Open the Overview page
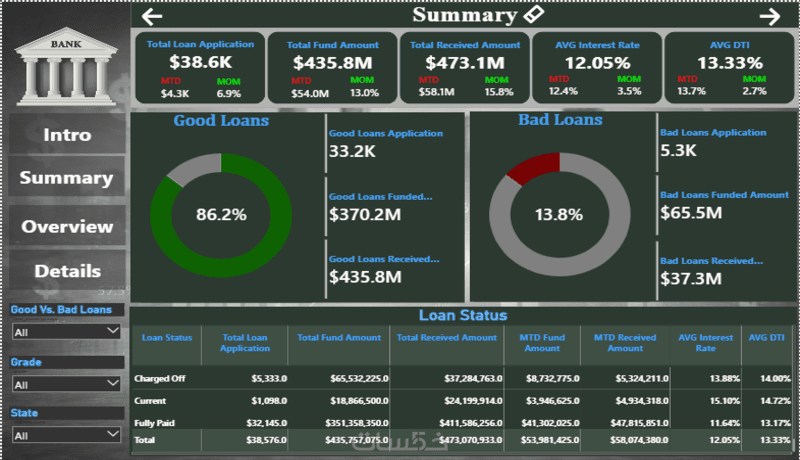800x460 pixels. 67,226
